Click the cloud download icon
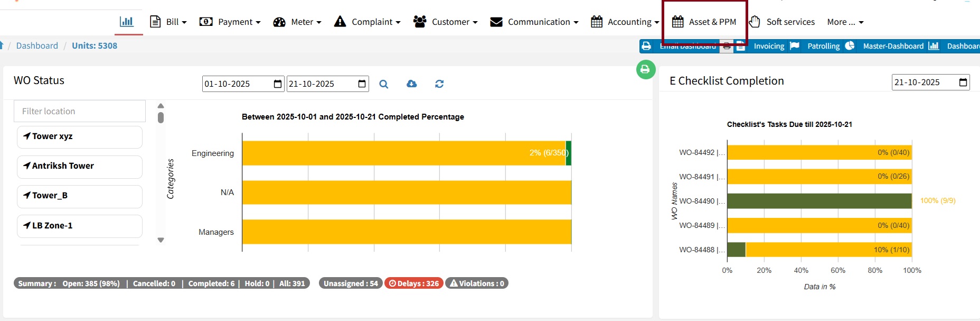This screenshot has height=321, width=980. coord(412,84)
